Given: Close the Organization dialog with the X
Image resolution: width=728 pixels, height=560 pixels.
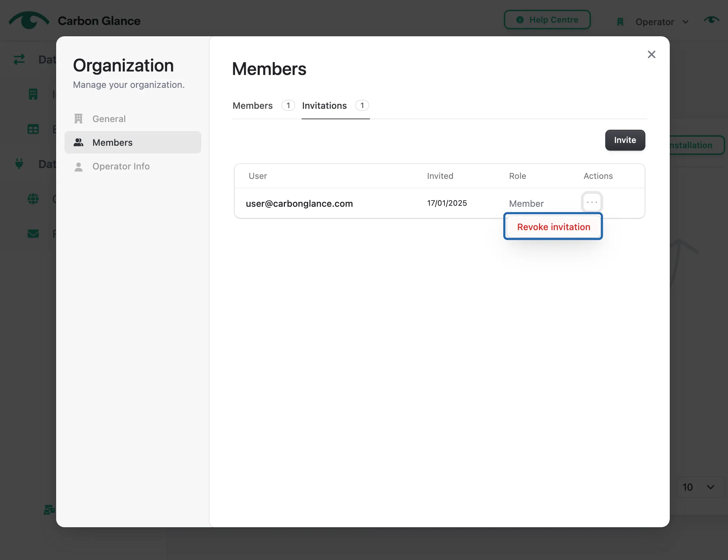Looking at the screenshot, I should (x=651, y=54).
